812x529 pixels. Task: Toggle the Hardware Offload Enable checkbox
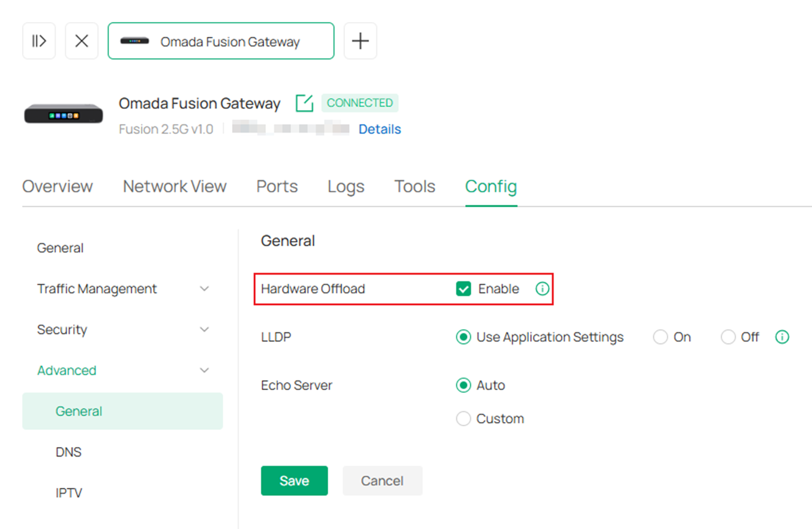pos(463,289)
